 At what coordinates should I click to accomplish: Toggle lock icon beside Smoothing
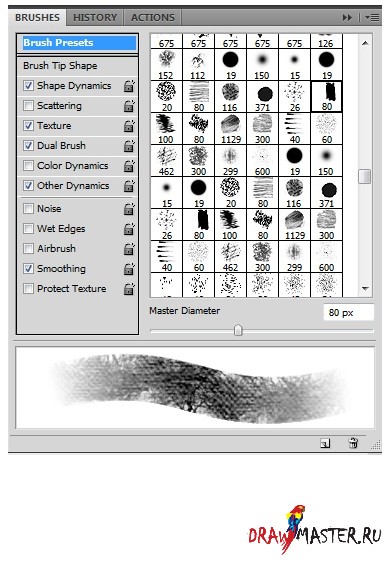129,269
